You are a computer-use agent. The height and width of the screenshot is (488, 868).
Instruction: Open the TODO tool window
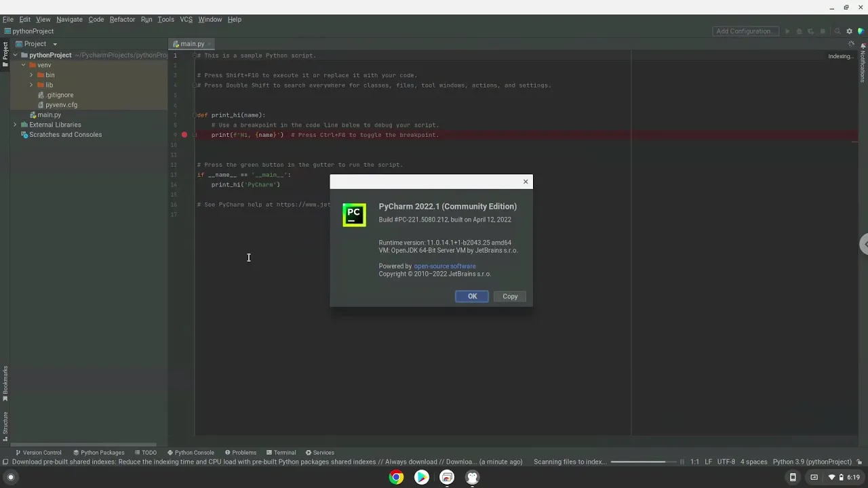point(146,453)
